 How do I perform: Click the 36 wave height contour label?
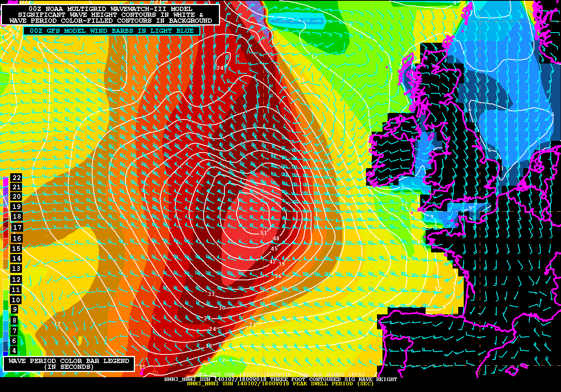pos(278,276)
